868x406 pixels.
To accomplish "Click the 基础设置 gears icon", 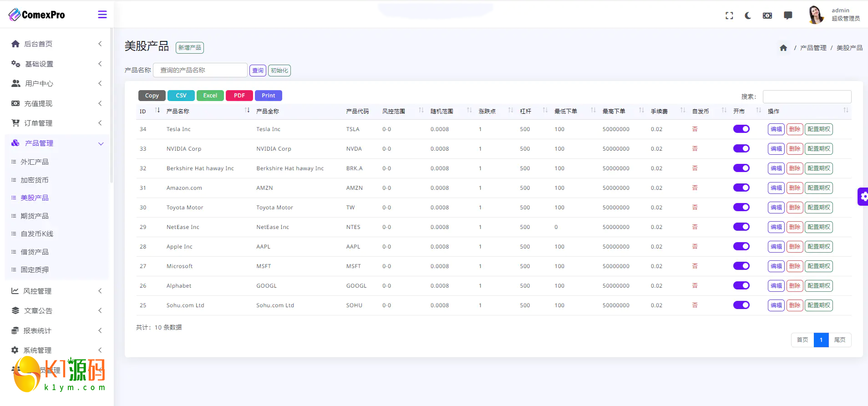I will point(15,64).
